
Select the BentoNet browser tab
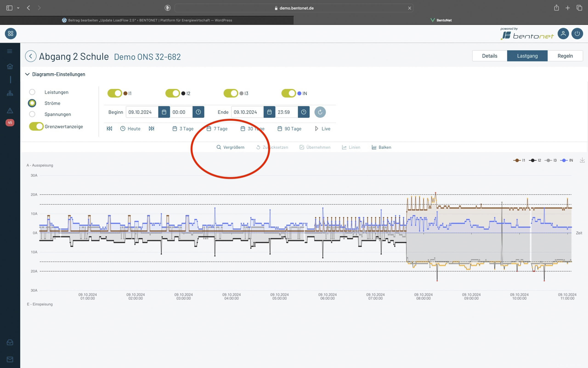tap(441, 20)
